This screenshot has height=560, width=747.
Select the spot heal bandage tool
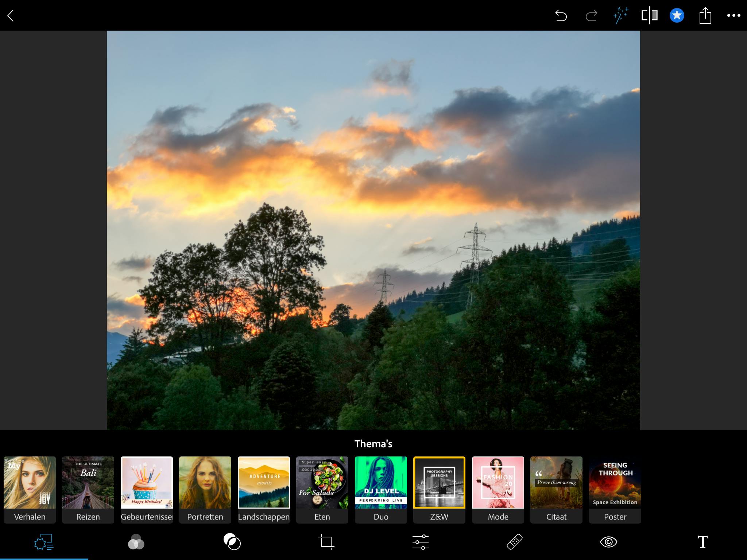click(514, 542)
